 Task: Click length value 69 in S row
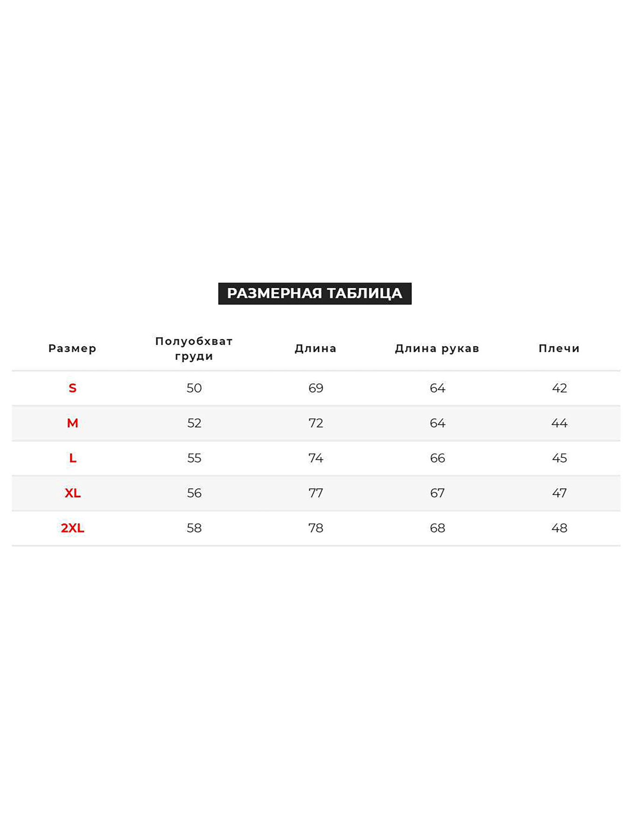315,388
